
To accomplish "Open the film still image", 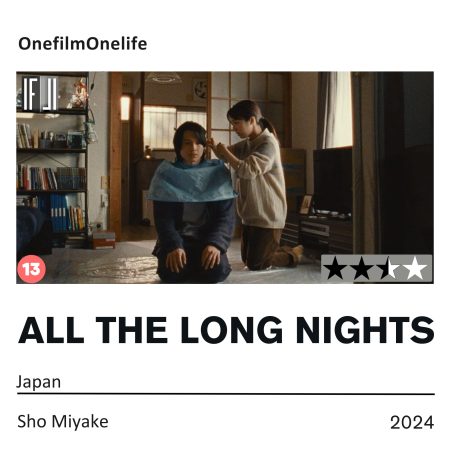I will [225, 178].
